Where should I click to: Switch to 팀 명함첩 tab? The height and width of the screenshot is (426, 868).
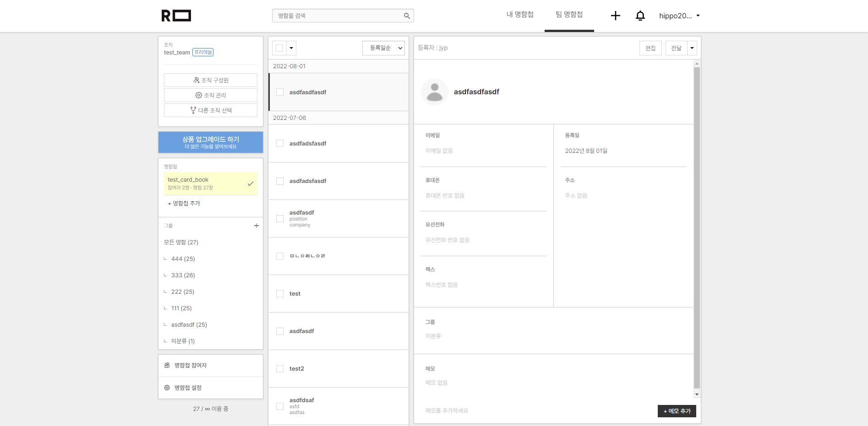[x=569, y=15]
